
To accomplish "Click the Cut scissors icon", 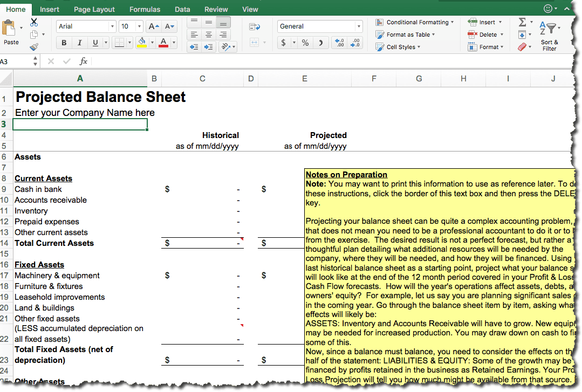I will click(34, 22).
